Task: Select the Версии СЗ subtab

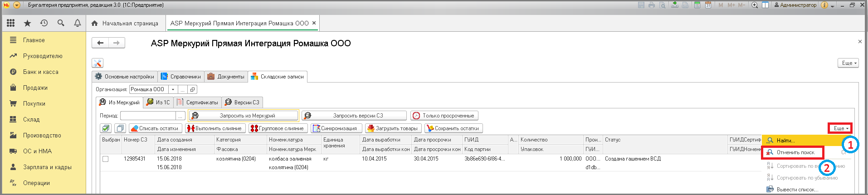Action: 242,102
